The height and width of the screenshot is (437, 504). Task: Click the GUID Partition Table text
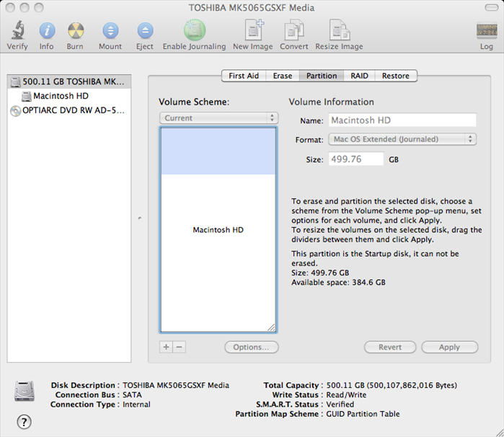pyautogui.click(x=363, y=414)
